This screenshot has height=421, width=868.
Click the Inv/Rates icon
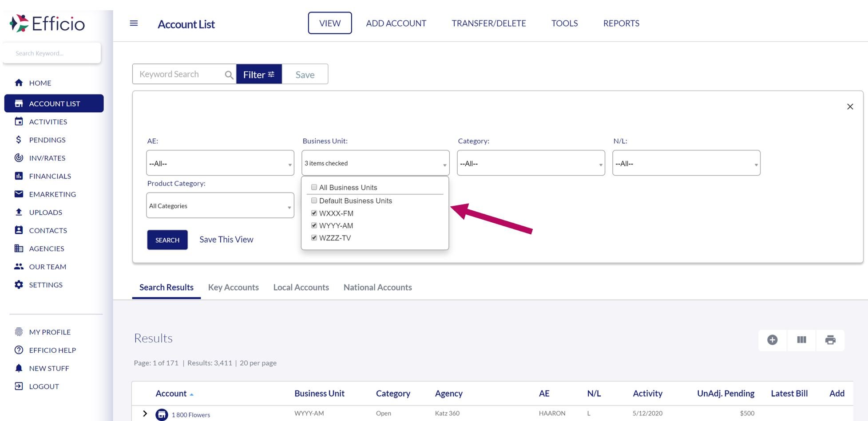tap(19, 157)
